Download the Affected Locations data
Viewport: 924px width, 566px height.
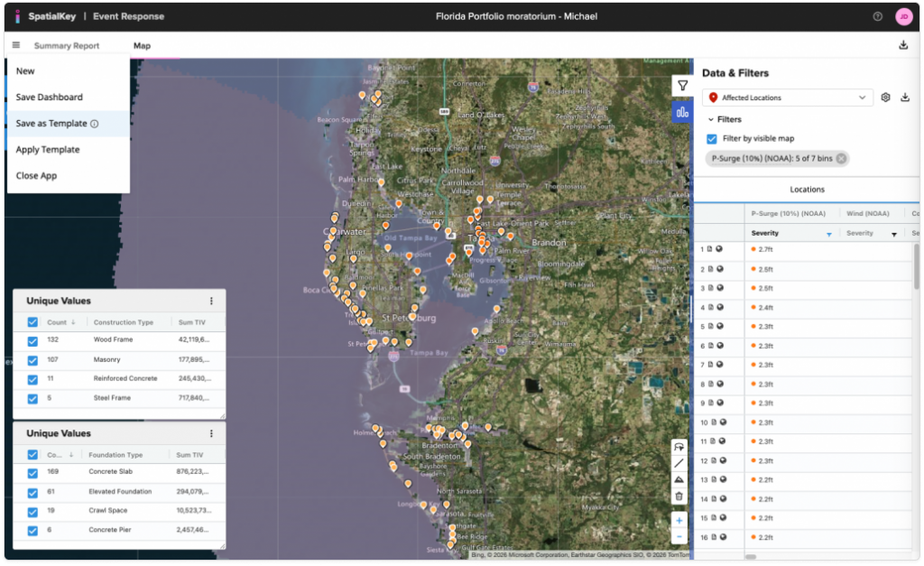point(904,97)
